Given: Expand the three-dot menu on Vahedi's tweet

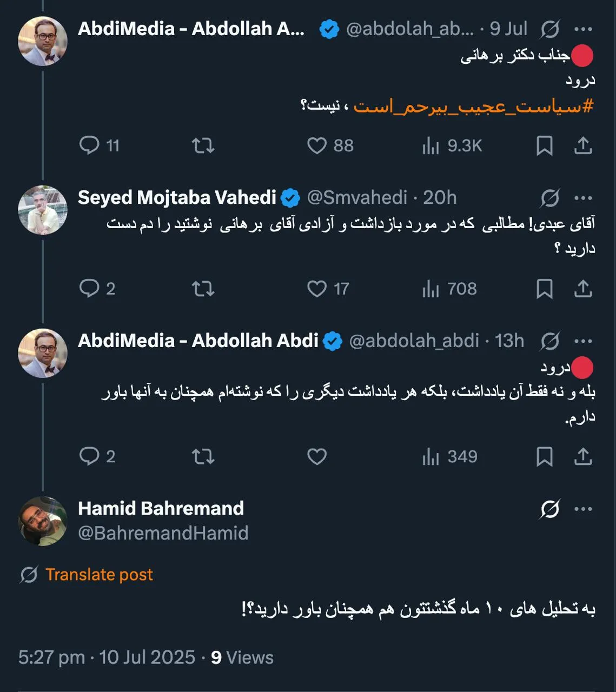Looking at the screenshot, I should tap(583, 197).
